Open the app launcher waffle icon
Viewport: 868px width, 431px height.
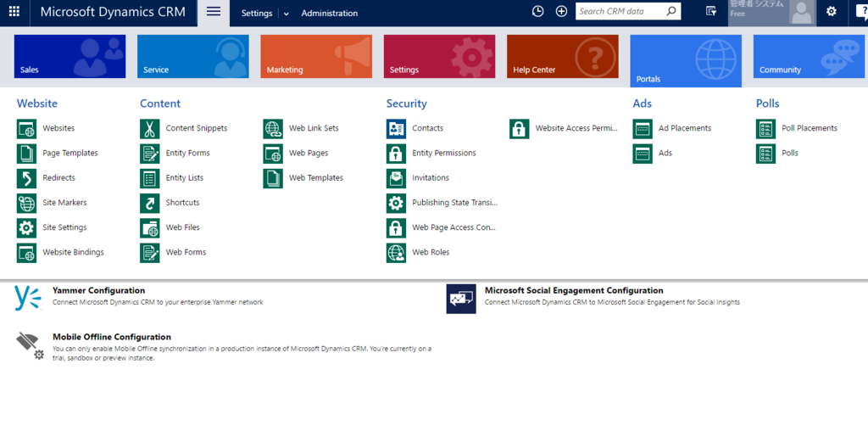click(x=14, y=12)
